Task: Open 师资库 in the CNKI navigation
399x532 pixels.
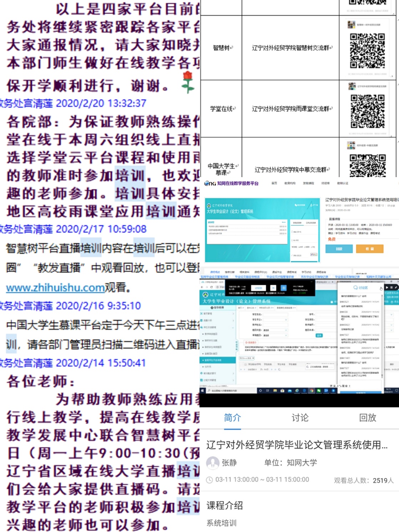Action: click(325, 183)
